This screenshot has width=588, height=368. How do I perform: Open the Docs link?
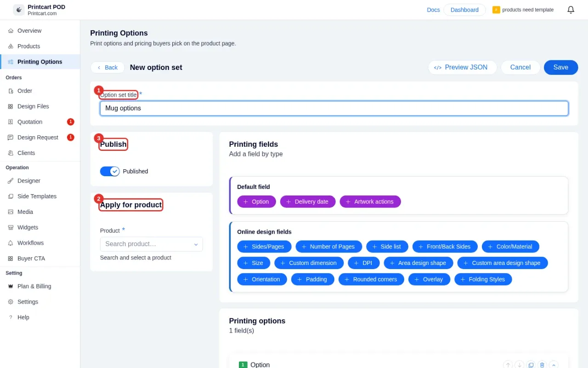[x=433, y=10]
